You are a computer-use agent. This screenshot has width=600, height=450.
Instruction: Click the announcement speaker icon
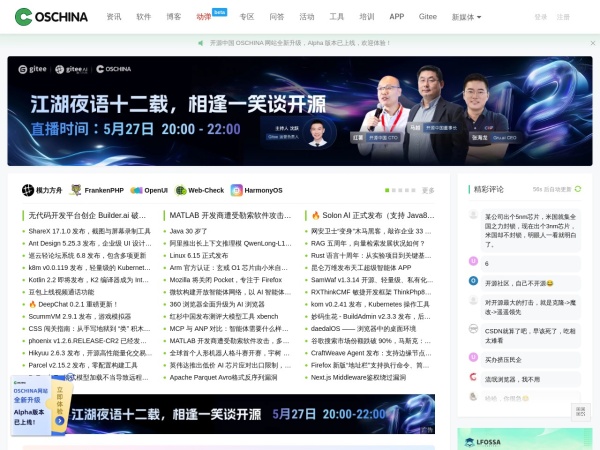pos(200,43)
